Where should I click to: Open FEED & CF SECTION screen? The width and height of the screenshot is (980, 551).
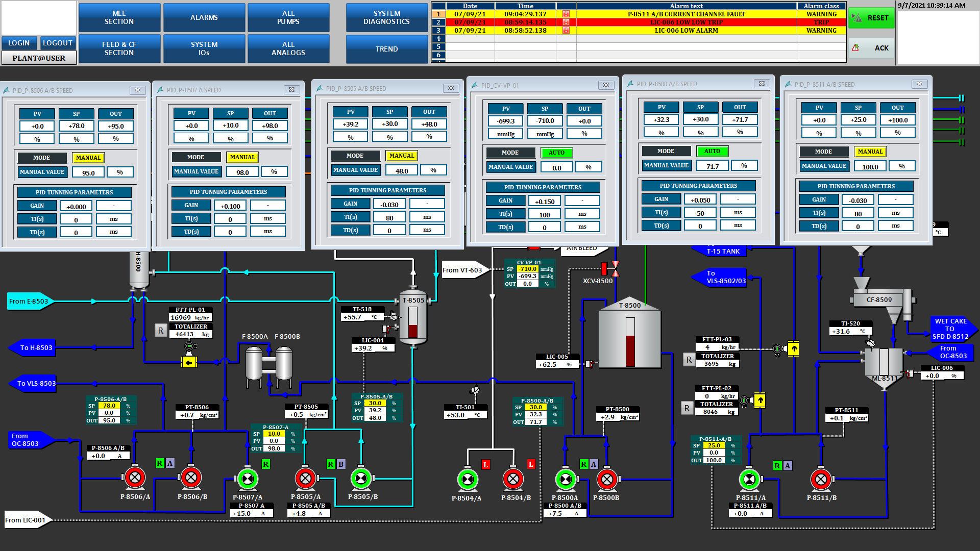[119, 48]
